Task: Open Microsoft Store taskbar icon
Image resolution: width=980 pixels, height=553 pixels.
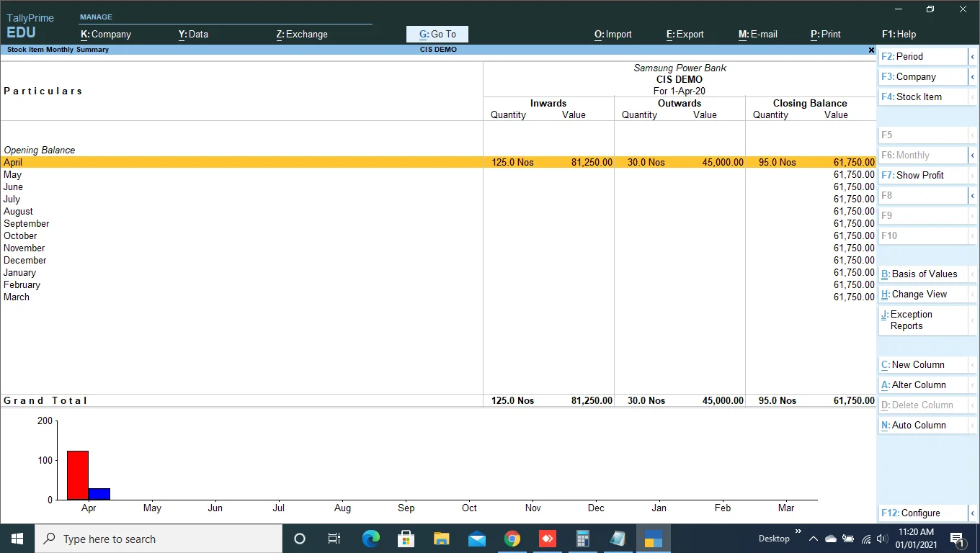Action: [406, 539]
